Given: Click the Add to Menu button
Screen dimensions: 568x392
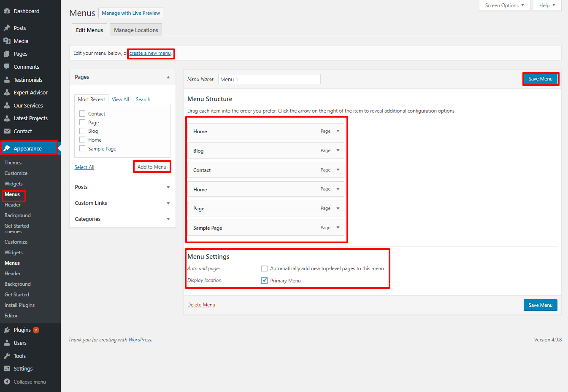Looking at the screenshot, I should coord(152,167).
